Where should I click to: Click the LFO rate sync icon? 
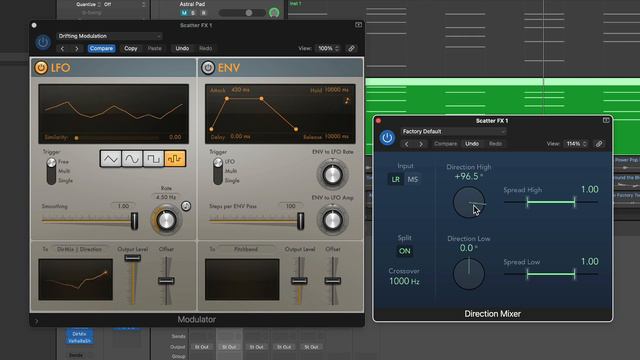pyautogui.click(x=186, y=206)
